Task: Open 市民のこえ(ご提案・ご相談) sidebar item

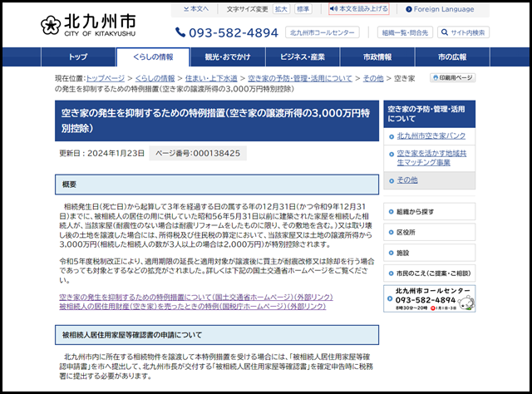Action: click(x=429, y=273)
